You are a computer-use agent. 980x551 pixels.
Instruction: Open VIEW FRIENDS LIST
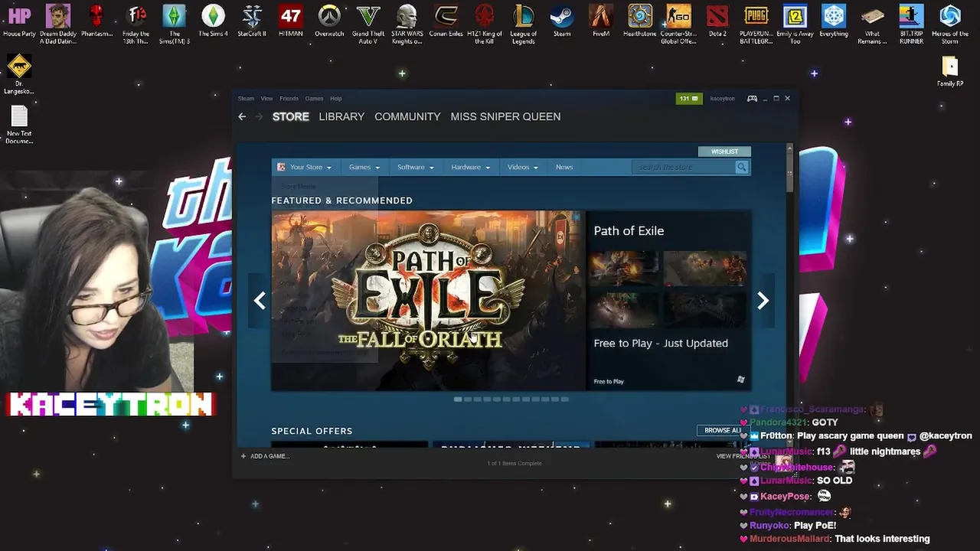(x=743, y=456)
